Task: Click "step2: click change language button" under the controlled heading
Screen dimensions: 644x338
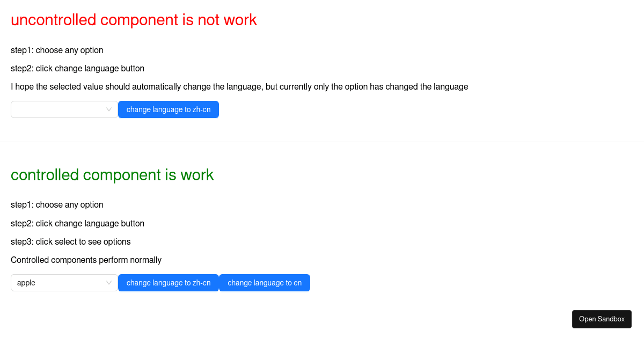Action: pyautogui.click(x=77, y=224)
